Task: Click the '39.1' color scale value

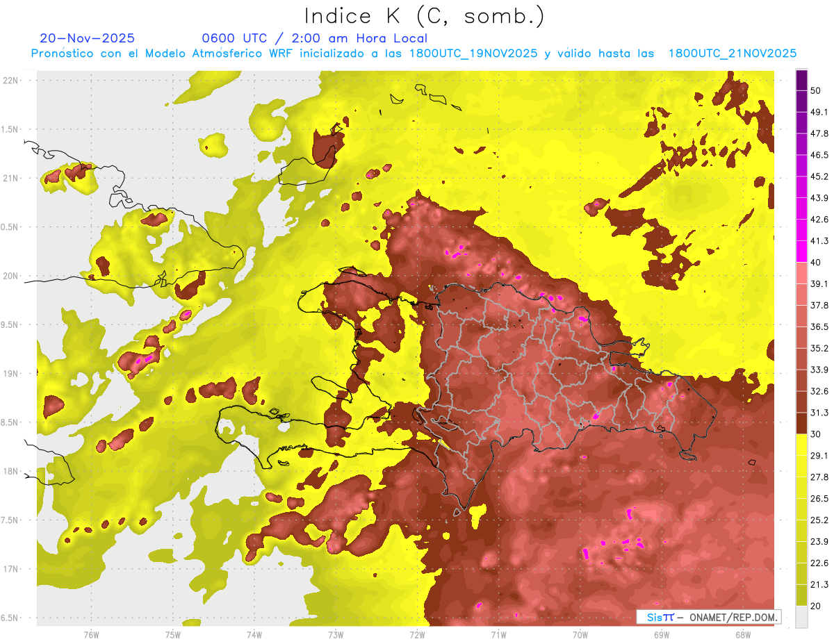Action: [819, 283]
